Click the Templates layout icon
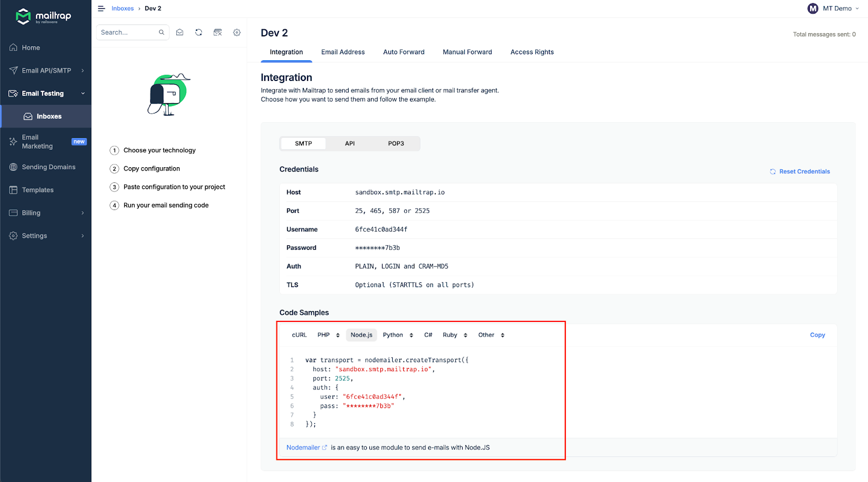Screen dimensions: 868x482 click(x=14, y=190)
